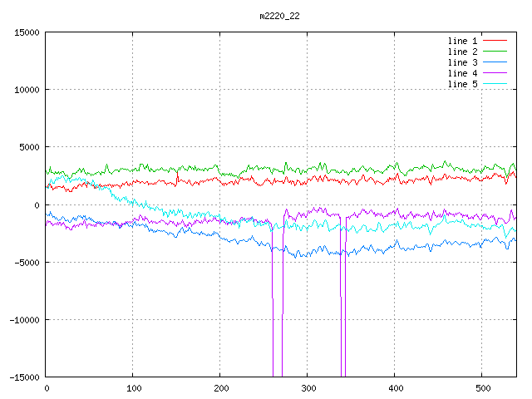This screenshot has width=532, height=399.
Task: Click the -15000 label on the y-axis
Action: 23,377
